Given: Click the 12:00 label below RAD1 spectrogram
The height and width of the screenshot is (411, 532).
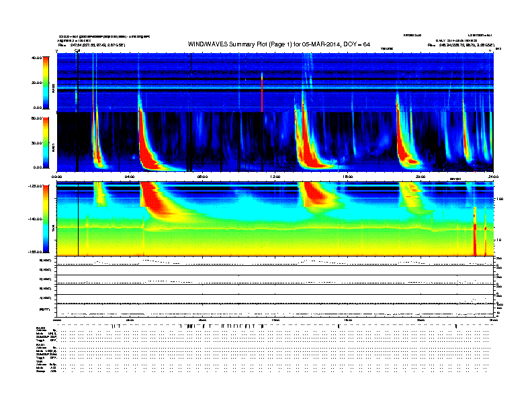Looking at the screenshot, I should click(275, 177).
